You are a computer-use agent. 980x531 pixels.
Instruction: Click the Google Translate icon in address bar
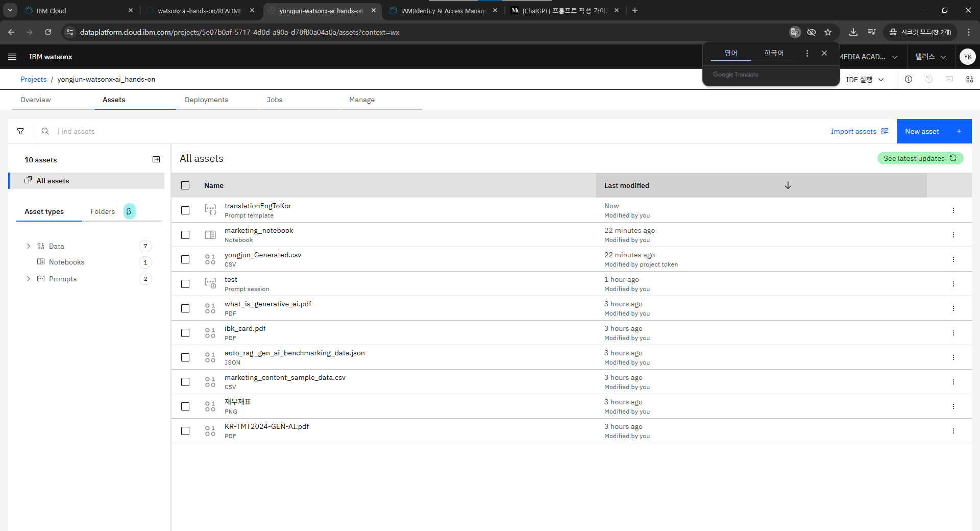[795, 32]
